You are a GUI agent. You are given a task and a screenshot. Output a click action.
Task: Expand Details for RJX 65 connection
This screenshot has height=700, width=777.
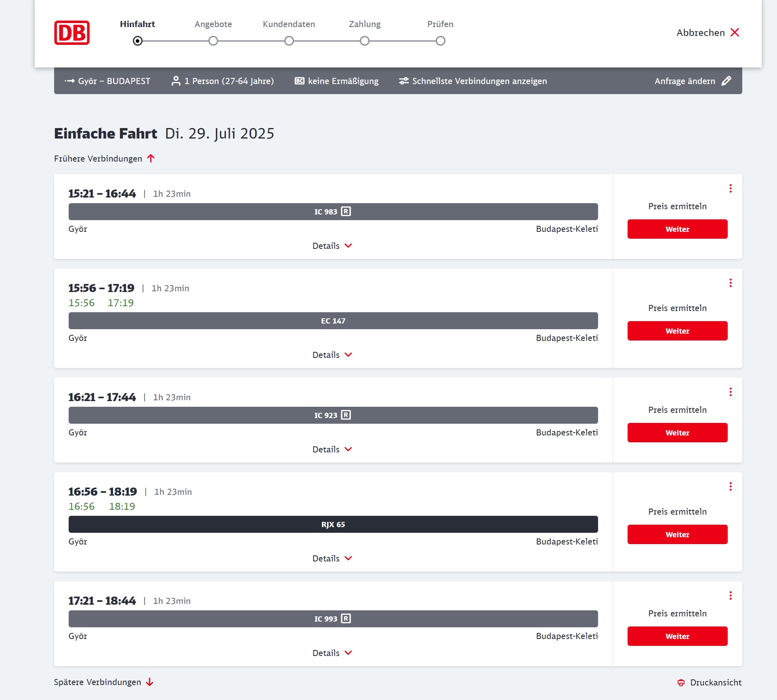(x=332, y=558)
